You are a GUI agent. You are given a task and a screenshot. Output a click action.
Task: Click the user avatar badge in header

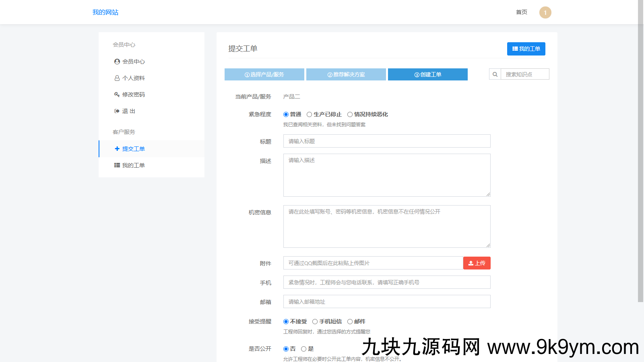(x=545, y=12)
